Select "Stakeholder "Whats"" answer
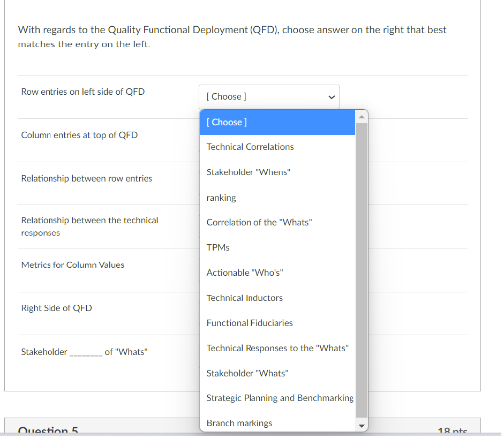The image size is (504, 446). tap(247, 373)
